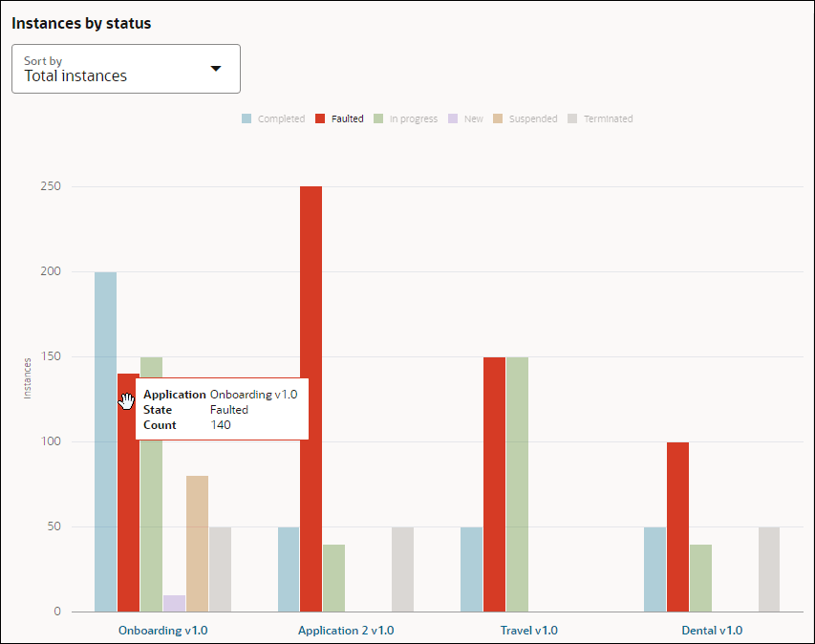Image resolution: width=815 pixels, height=644 pixels.
Task: Click the Dental v1.0 Completed bar
Action: pos(654,569)
